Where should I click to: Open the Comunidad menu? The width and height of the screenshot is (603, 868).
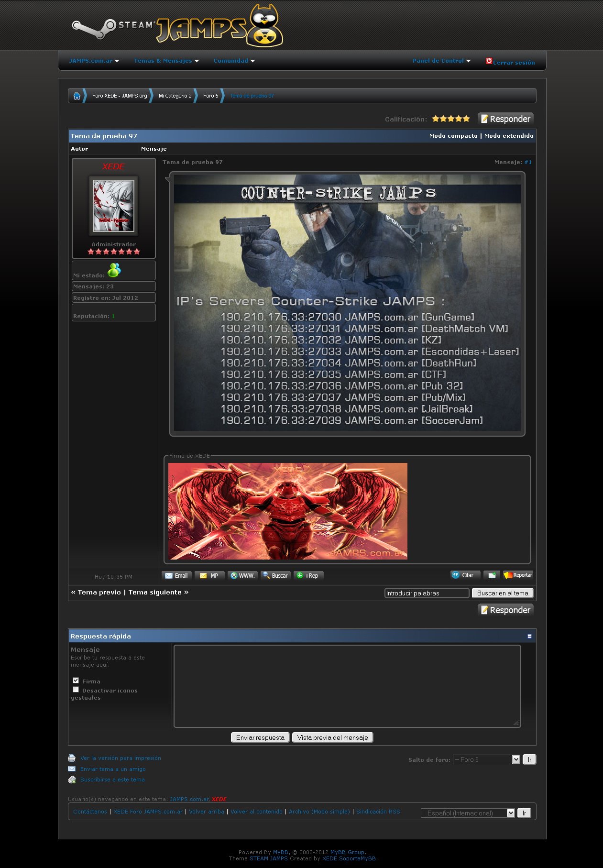tap(234, 61)
